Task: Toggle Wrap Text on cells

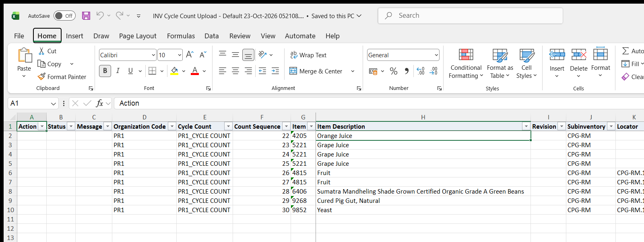Action: [308, 55]
